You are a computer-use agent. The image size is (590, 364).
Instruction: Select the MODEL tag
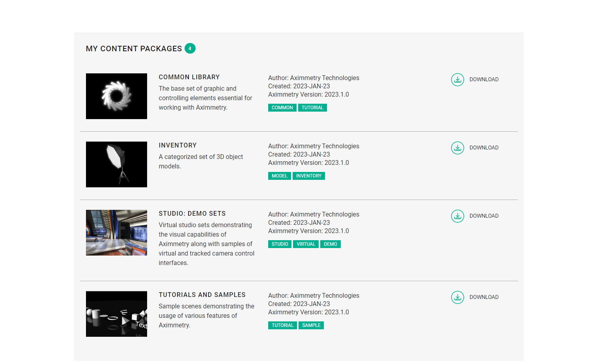pyautogui.click(x=280, y=176)
